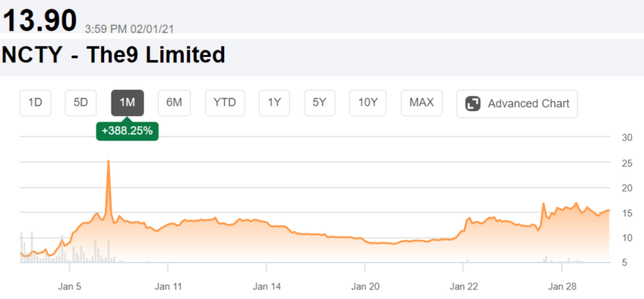Open the Advanced Chart button
The height and width of the screenshot is (299, 644).
coord(517,103)
